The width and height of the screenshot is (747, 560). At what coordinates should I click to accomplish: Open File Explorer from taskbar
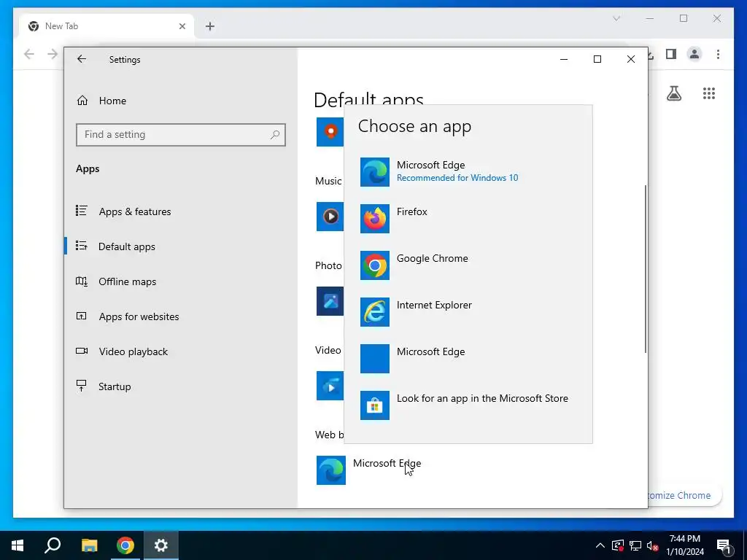point(89,545)
